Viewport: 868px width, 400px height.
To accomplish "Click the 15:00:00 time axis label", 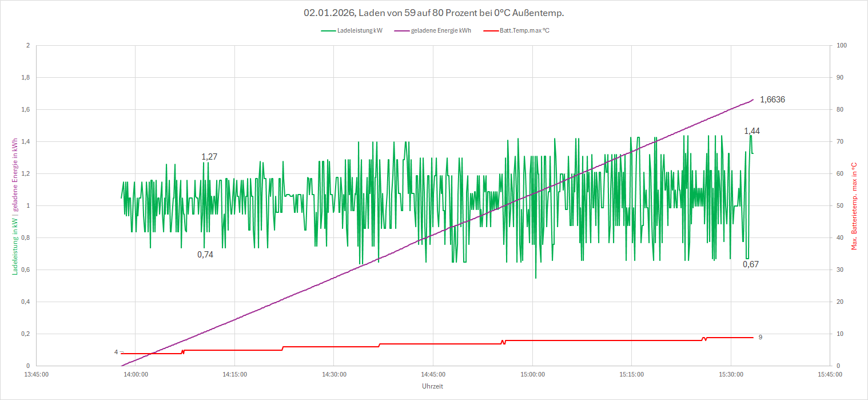I will 532,375.
